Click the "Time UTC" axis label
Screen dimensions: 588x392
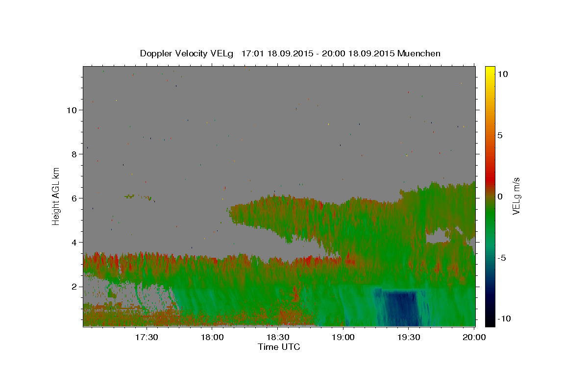tap(279, 347)
